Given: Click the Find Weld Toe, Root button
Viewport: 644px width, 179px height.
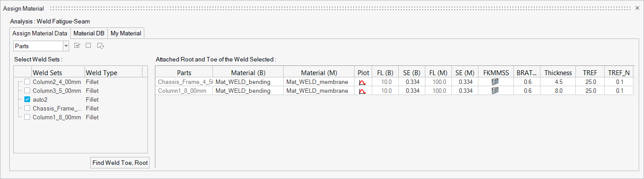Looking at the screenshot, I should (120, 163).
